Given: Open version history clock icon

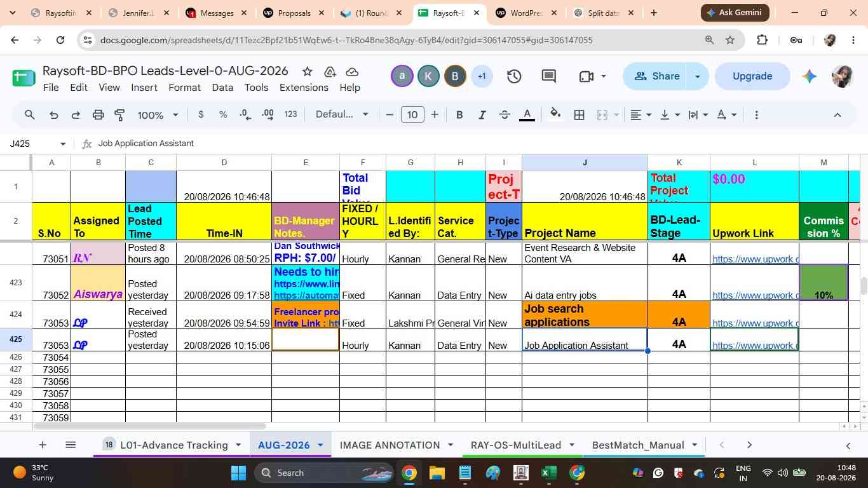Looking at the screenshot, I should [514, 76].
